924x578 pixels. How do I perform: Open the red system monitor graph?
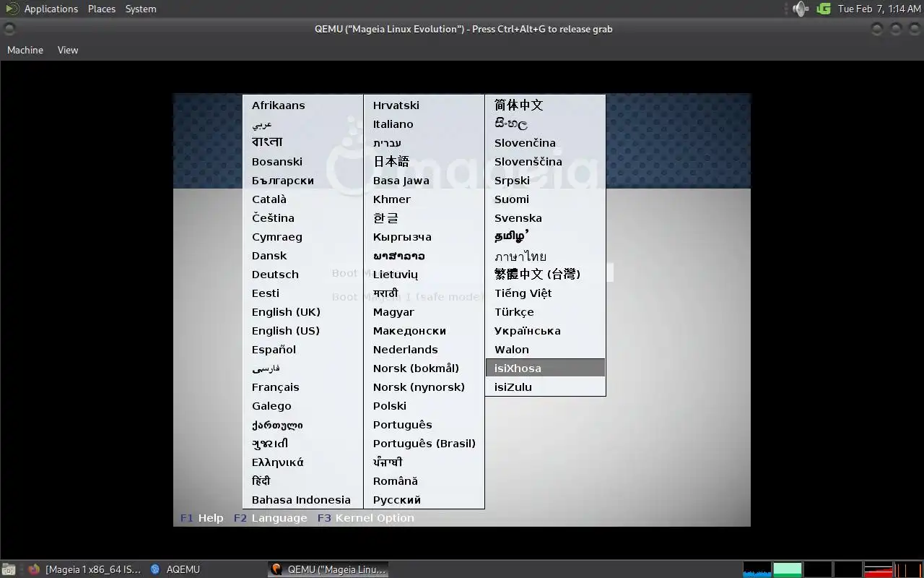[879, 569]
